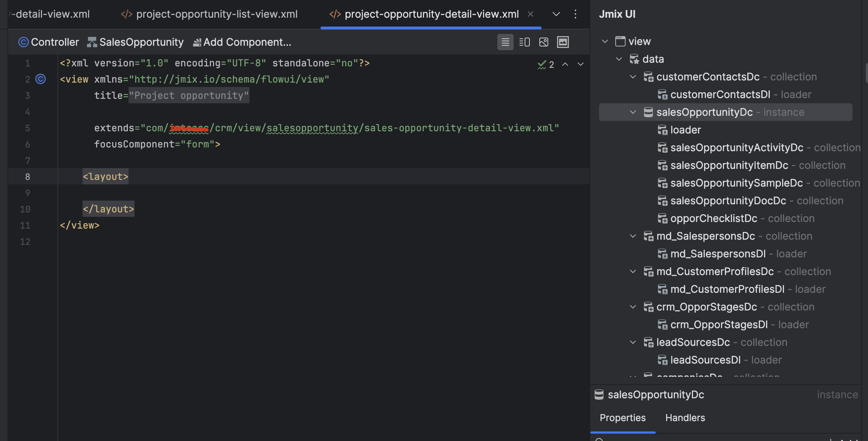This screenshot has height=441, width=868.
Task: Collapse the leadSourcesDc node
Action: [x=633, y=342]
